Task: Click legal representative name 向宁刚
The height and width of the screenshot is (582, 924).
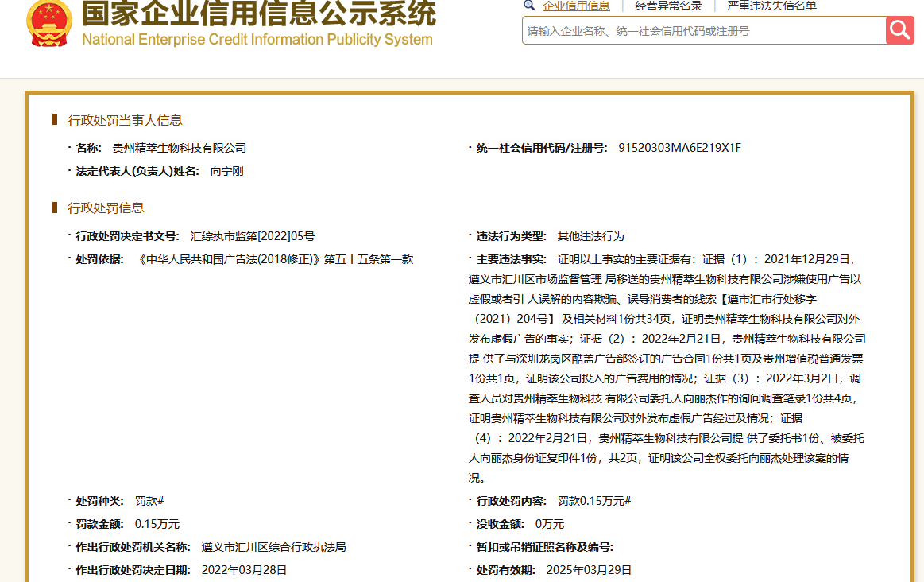Action: [x=227, y=171]
